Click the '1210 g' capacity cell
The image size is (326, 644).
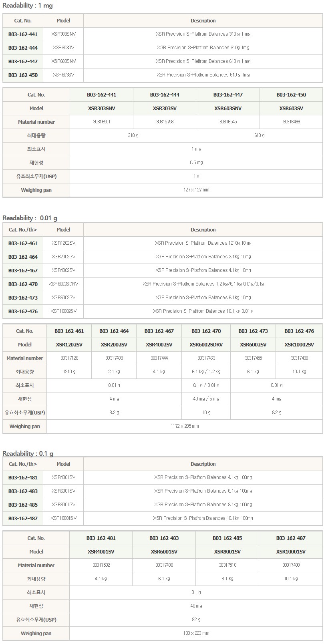tap(69, 372)
